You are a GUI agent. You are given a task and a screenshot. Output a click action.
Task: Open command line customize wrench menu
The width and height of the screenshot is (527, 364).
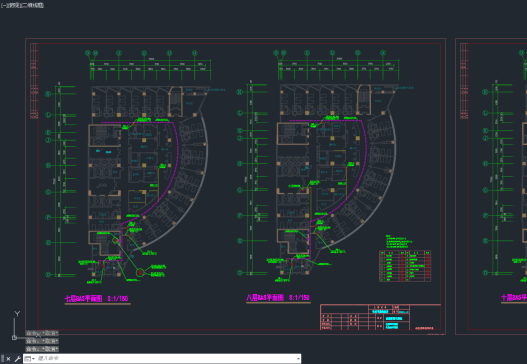tap(17, 359)
